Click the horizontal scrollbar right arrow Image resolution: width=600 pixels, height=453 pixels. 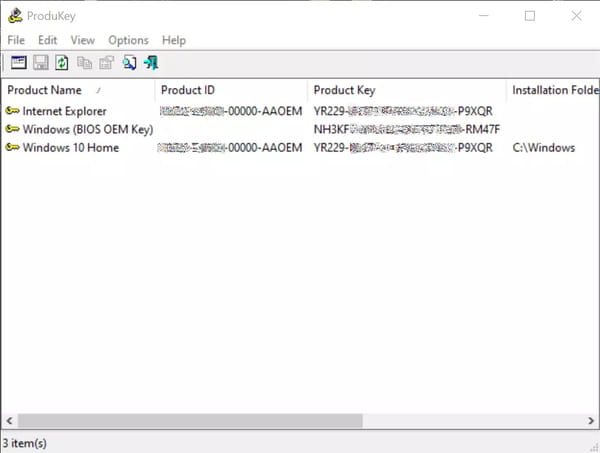(591, 421)
